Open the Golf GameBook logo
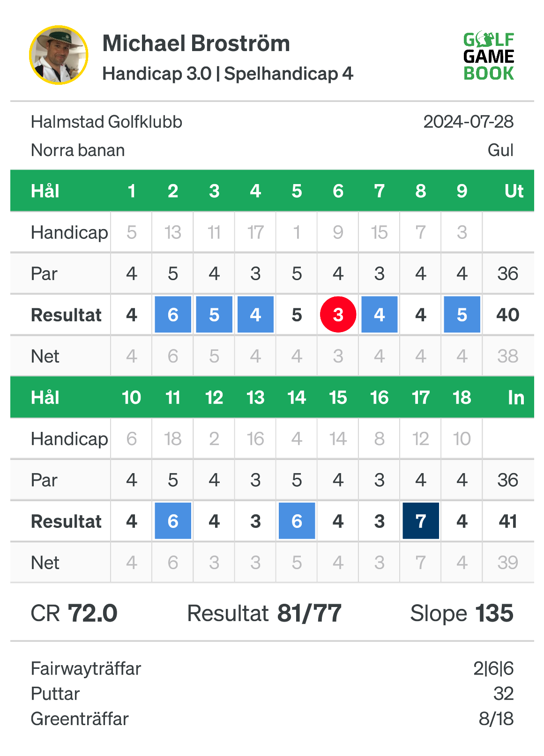The height and width of the screenshot is (756, 544). pos(489,56)
